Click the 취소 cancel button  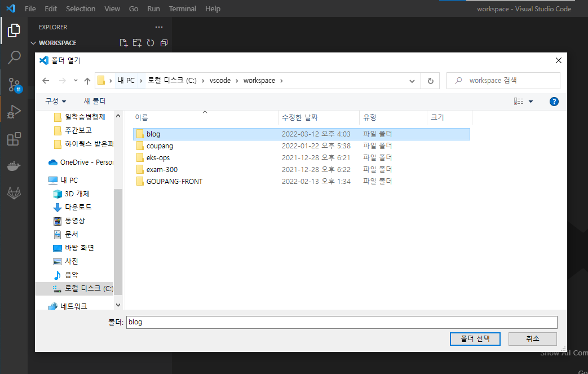[533, 338]
